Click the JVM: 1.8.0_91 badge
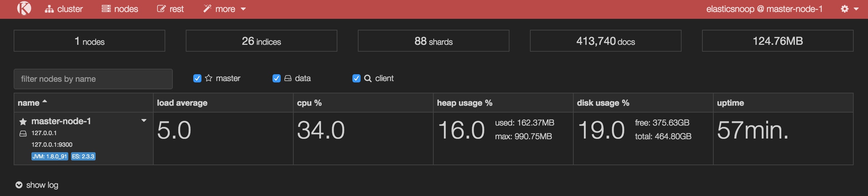The height and width of the screenshot is (196, 868). point(50,156)
